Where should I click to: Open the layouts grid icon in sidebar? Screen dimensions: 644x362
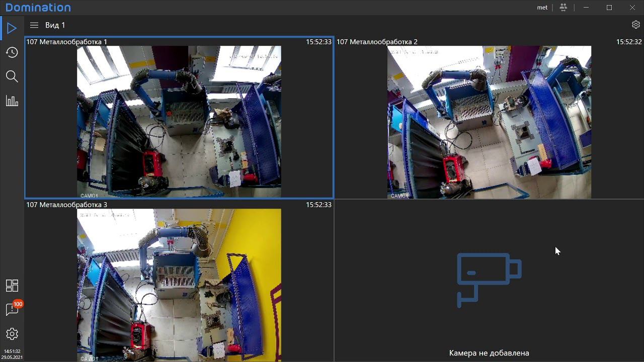(x=12, y=286)
